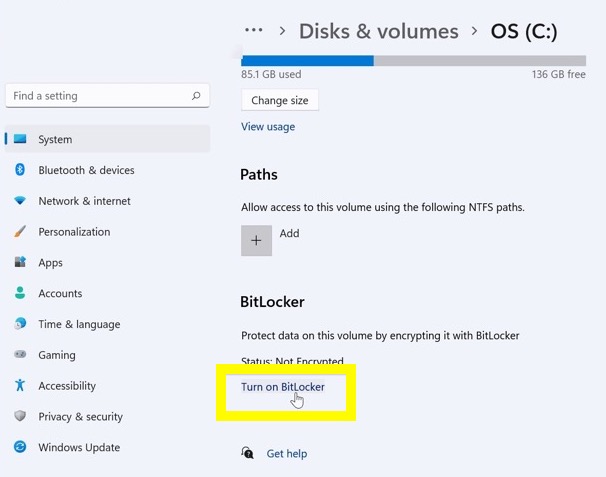
Task: Click the Apps icon in sidebar
Action: (20, 263)
